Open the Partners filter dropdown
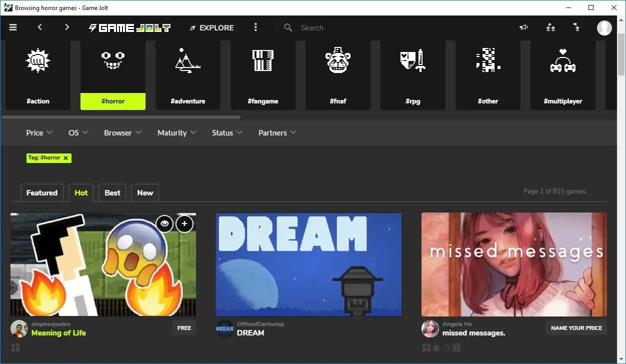The height and width of the screenshot is (364, 626). (x=277, y=132)
